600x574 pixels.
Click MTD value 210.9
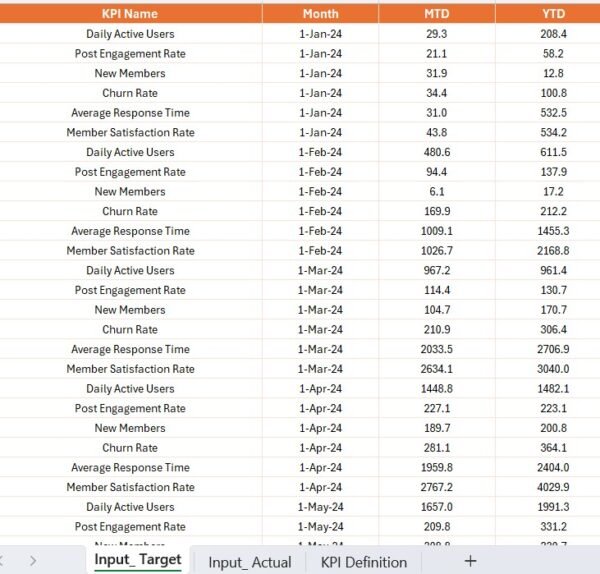click(437, 329)
